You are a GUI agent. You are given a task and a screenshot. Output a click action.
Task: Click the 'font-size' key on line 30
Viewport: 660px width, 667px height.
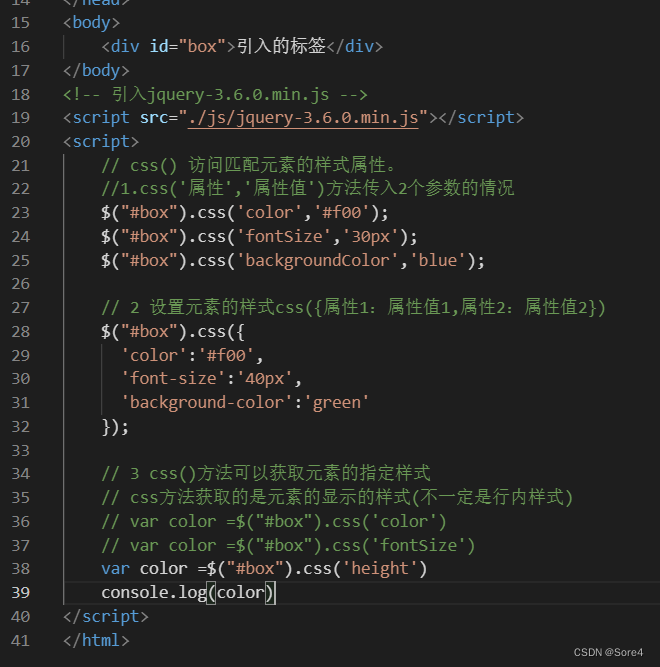point(173,379)
